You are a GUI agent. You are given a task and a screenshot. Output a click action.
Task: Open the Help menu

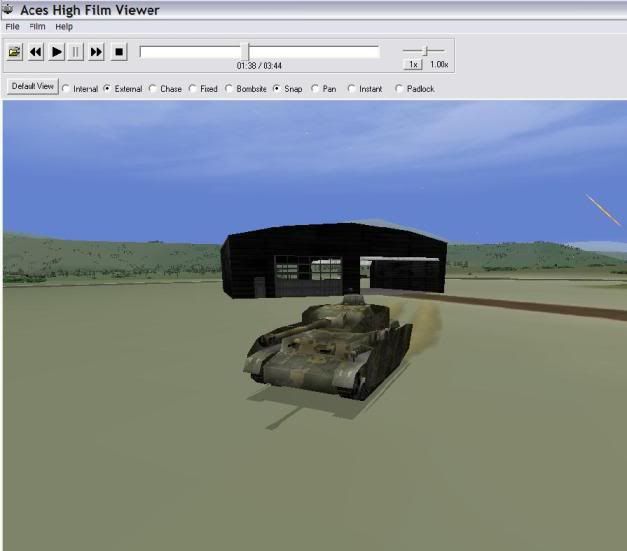coord(64,27)
